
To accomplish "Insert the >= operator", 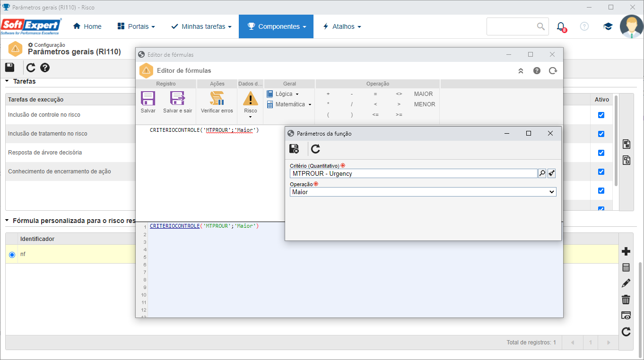I will 399,115.
